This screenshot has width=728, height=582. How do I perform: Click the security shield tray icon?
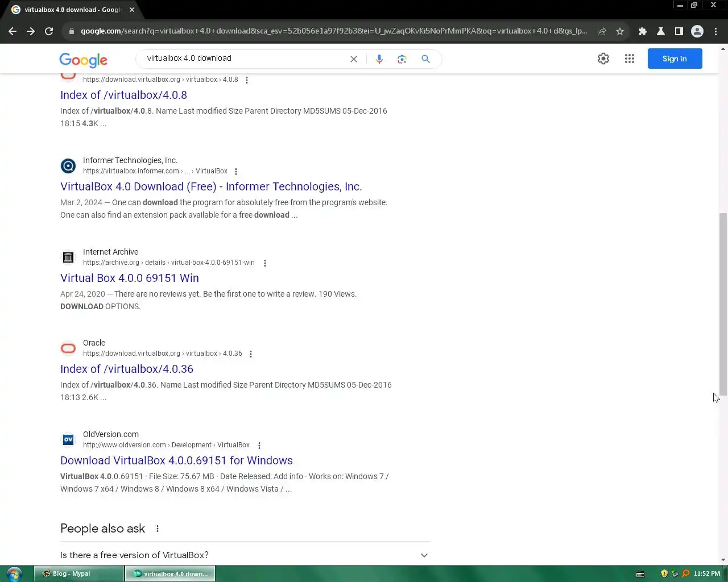[664, 573]
